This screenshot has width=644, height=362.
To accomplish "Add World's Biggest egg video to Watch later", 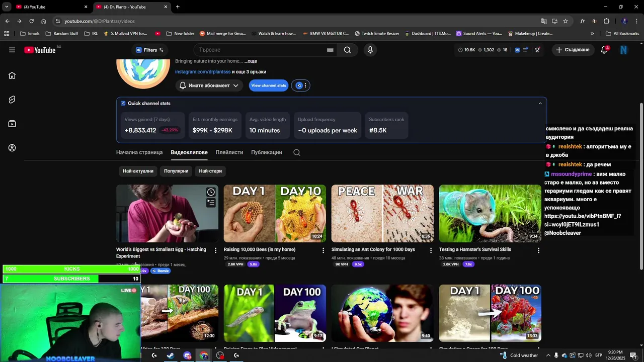I will [x=211, y=192].
